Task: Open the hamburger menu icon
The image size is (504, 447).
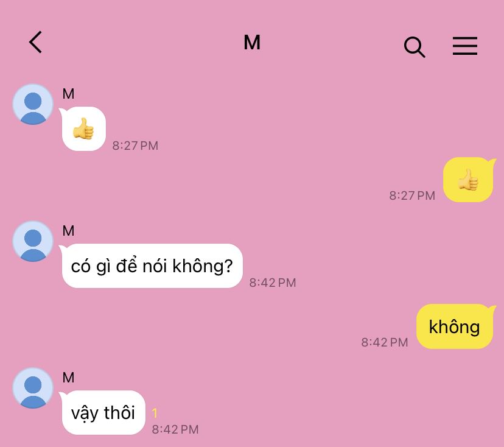Action: (x=465, y=46)
